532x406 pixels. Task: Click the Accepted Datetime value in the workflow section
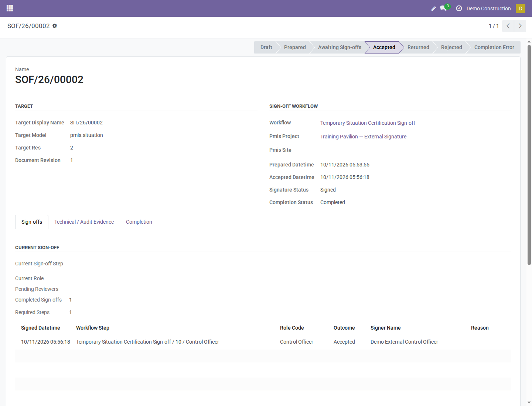(345, 177)
